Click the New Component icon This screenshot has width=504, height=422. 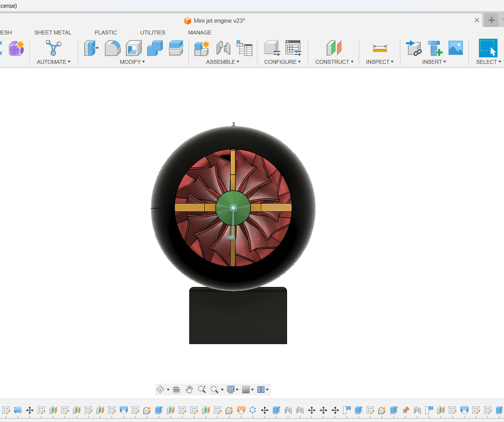pyautogui.click(x=202, y=48)
